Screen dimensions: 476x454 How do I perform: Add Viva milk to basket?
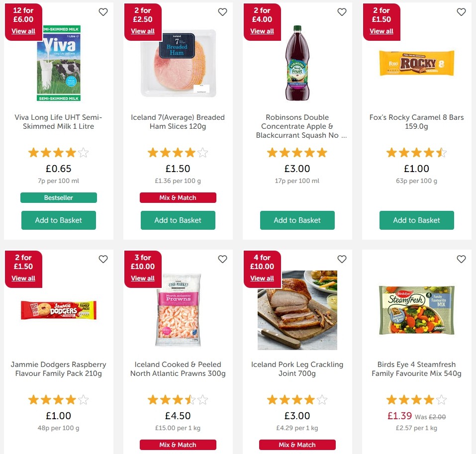58,220
